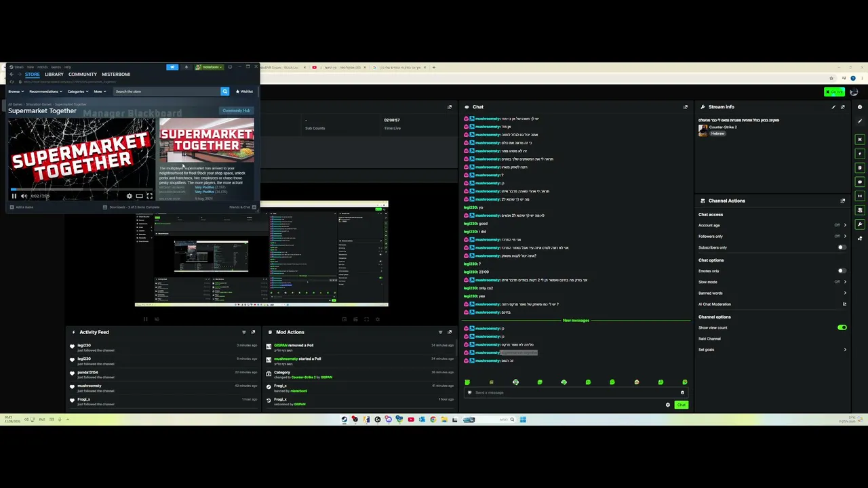Expand the Steam More dropdown
This screenshot has height=488, width=868.
(100, 91)
